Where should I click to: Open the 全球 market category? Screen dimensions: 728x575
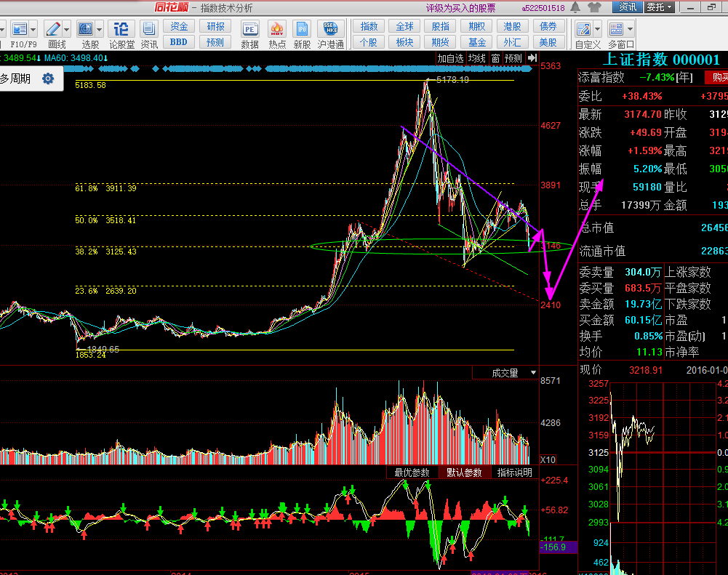[x=404, y=26]
